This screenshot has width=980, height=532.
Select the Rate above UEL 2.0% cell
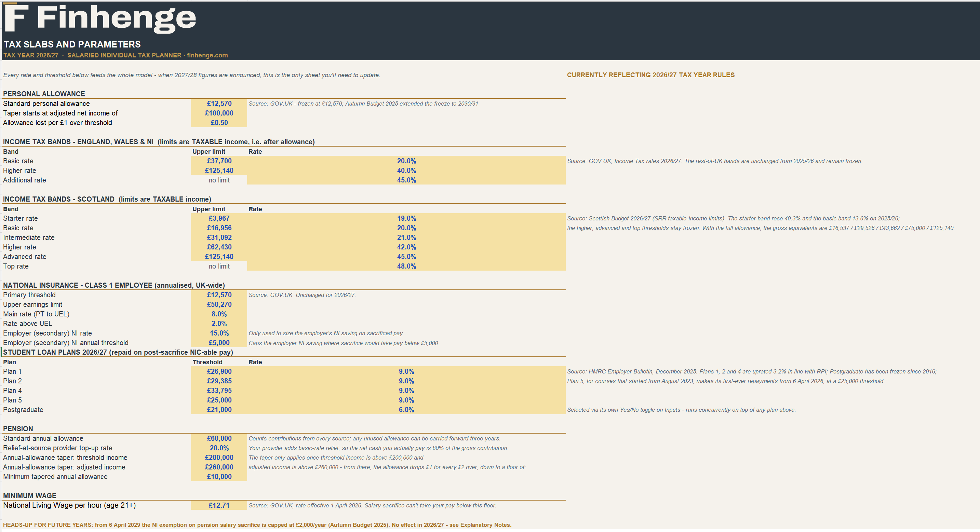point(219,323)
